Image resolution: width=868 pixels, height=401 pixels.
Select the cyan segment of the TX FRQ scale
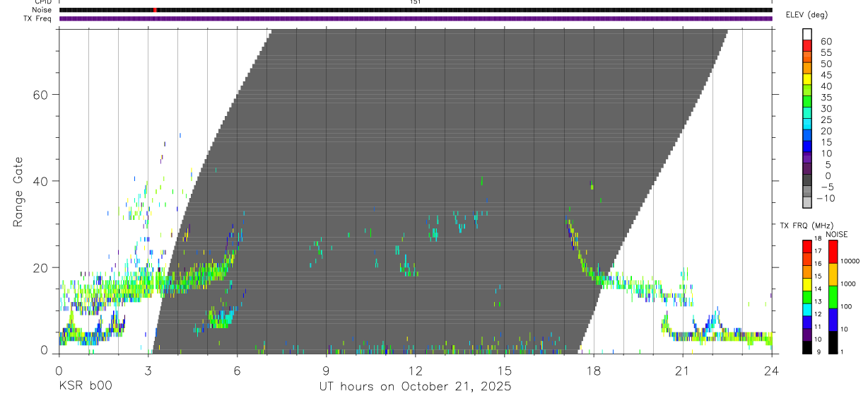click(x=807, y=310)
